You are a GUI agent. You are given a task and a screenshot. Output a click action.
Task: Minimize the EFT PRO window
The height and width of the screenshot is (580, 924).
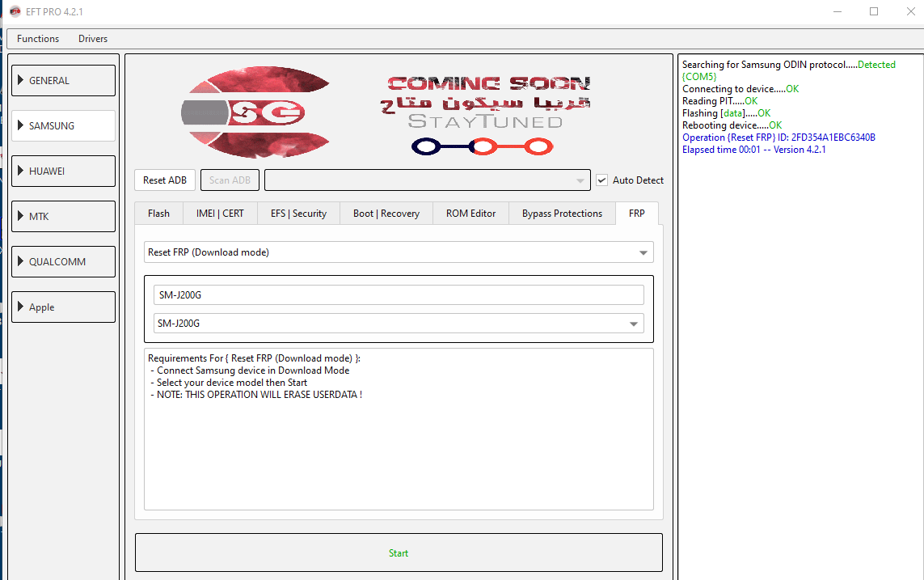tap(838, 12)
